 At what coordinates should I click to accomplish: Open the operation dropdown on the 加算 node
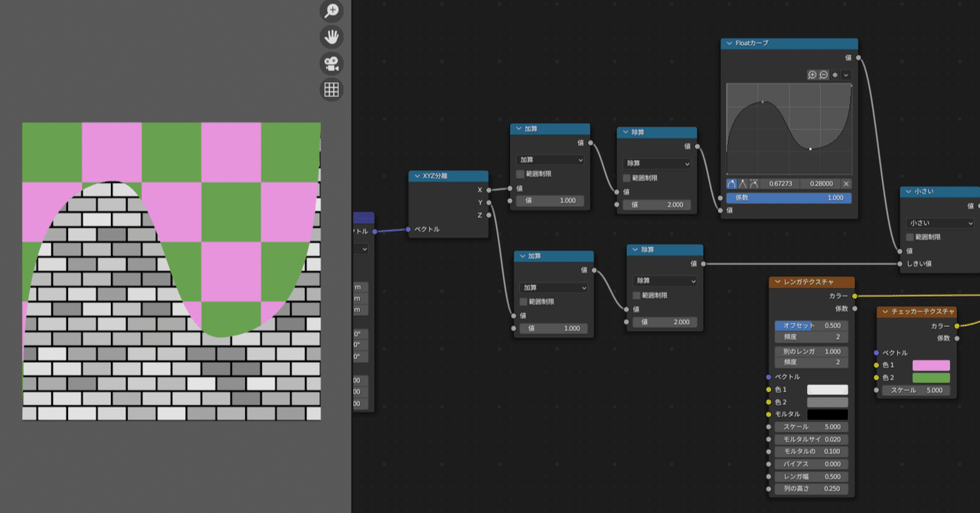tap(550, 159)
